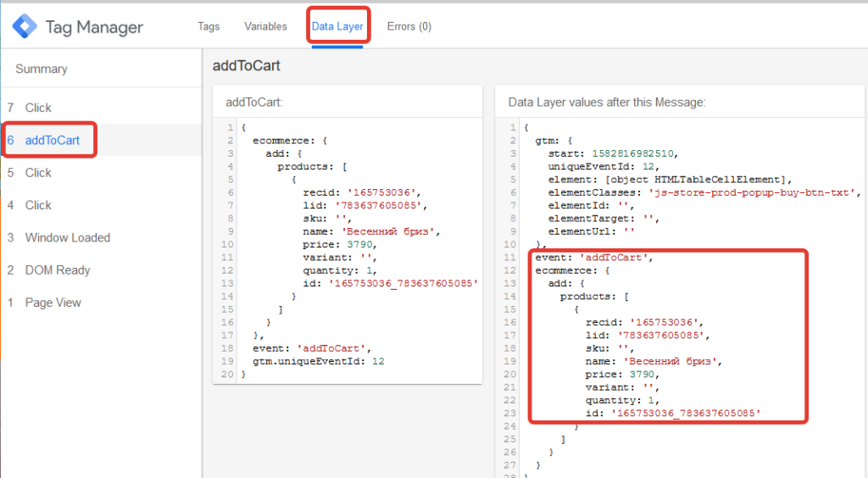Click the Tag Manager logo icon
The width and height of the screenshot is (868, 478).
pyautogui.click(x=25, y=26)
